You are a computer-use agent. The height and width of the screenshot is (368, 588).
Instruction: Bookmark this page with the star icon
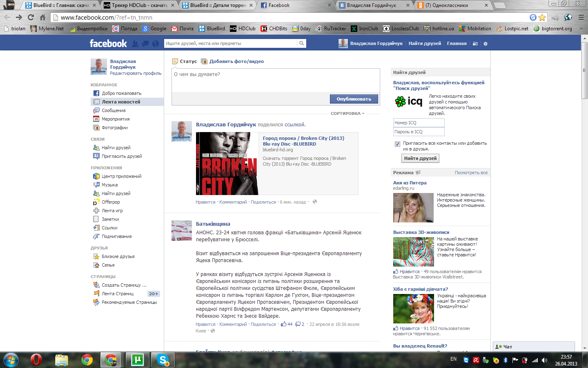coord(542,17)
